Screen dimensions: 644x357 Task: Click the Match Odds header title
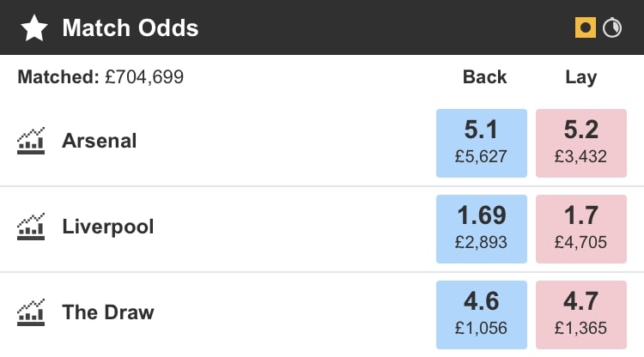(131, 28)
